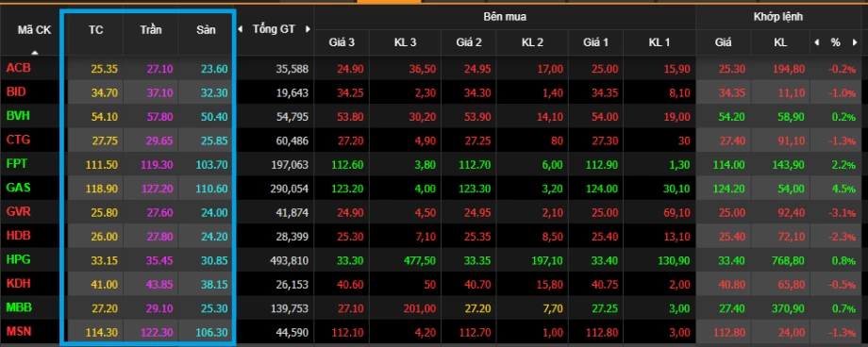Select the Khớp lệnh header group
This screenshot has height=347, width=868.
[777, 17]
